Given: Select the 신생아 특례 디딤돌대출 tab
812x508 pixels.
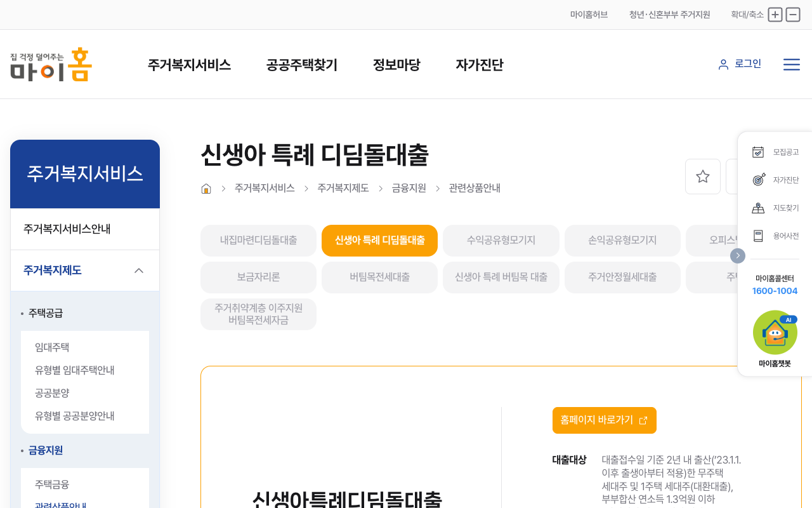Looking at the screenshot, I should tap(380, 241).
